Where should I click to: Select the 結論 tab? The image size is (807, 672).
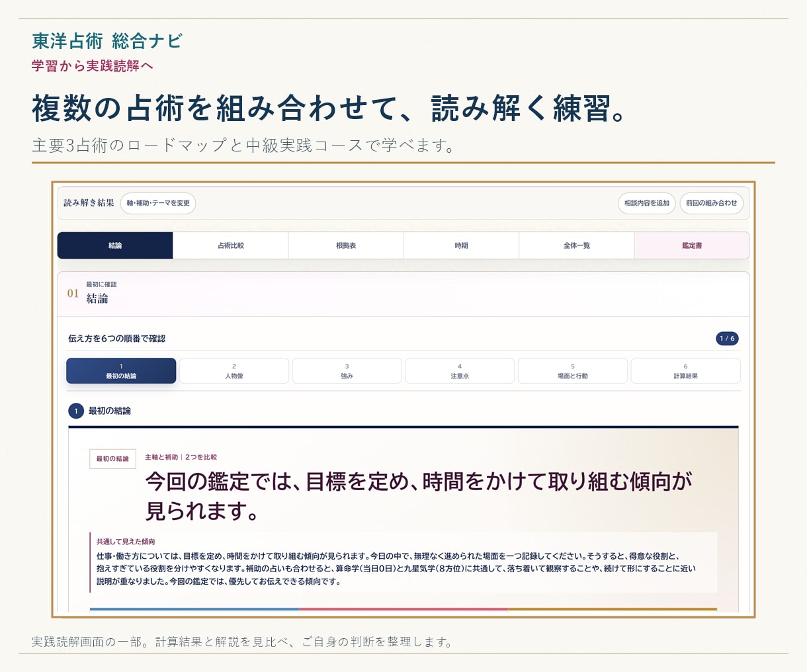tap(115, 245)
